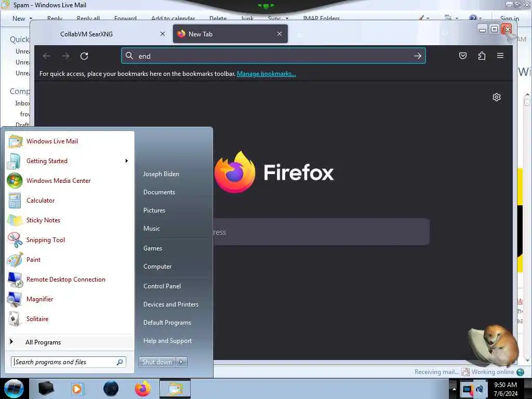Launch Paint from Start menu
The image size is (532, 399).
click(70, 260)
